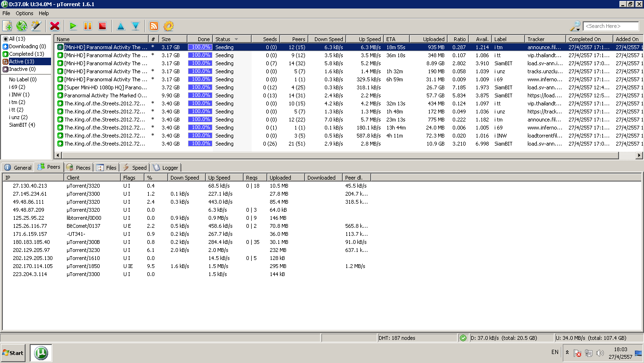Click the green Start torrent icon
The image size is (644, 363).
73,26
